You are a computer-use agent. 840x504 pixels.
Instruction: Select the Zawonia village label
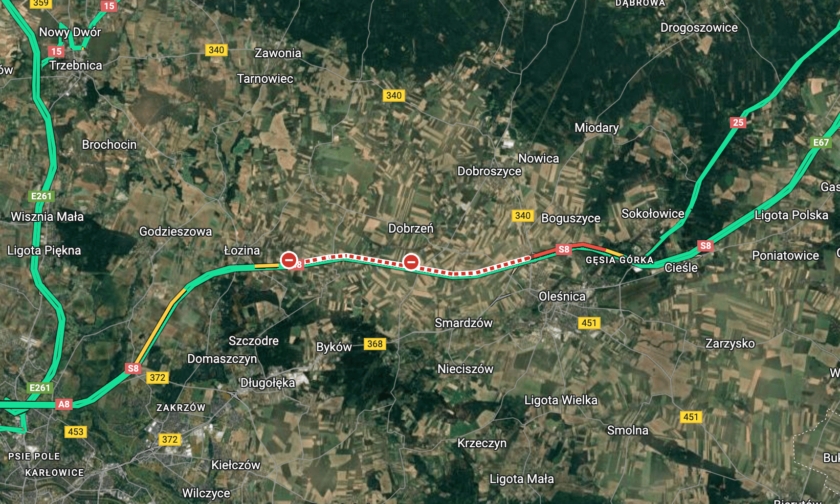[x=278, y=53]
